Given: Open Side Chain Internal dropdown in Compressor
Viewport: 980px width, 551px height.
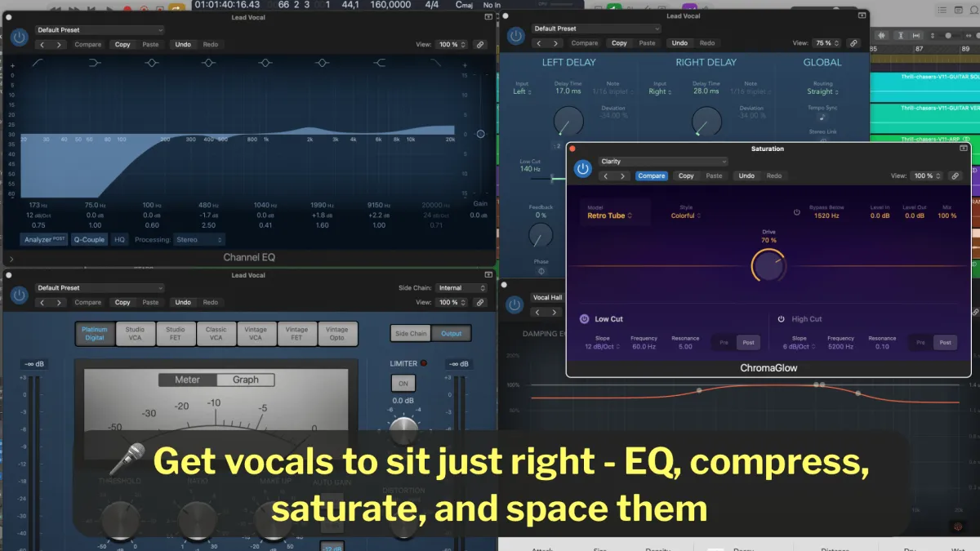Looking at the screenshot, I should 461,288.
